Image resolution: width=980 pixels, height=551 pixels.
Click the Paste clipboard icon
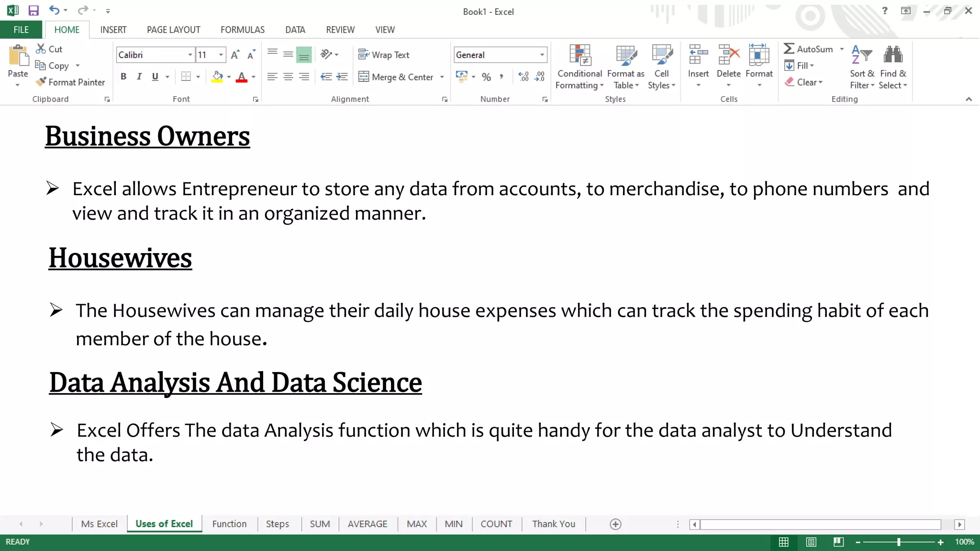tap(18, 56)
